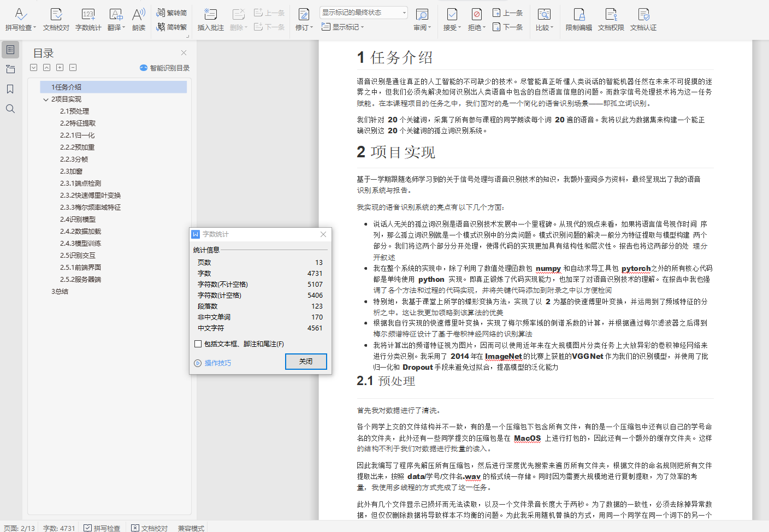Image resolution: width=769 pixels, height=532 pixels.
Task: Select 1任务介绍 in the outline
Action: tap(114, 87)
